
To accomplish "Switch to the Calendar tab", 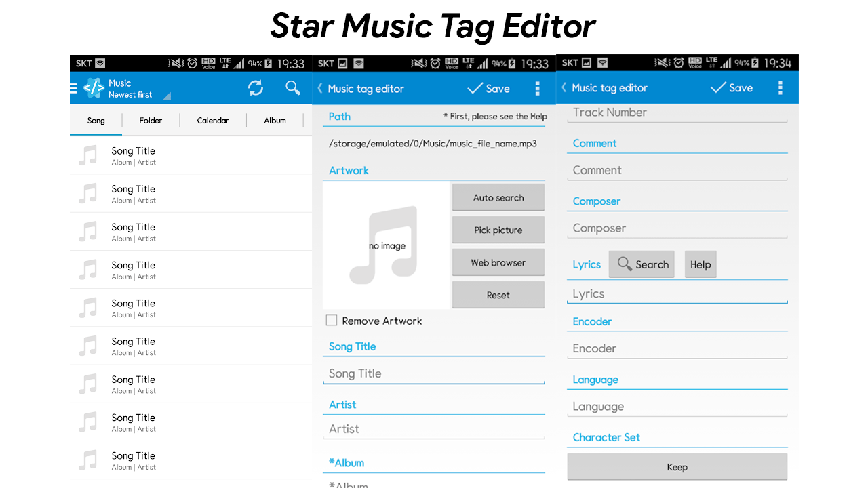I will (x=213, y=120).
